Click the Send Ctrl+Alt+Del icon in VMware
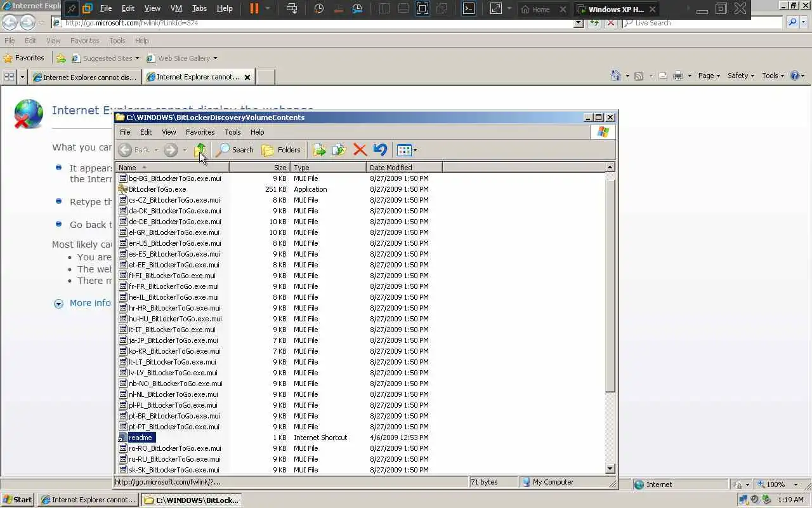 click(x=292, y=9)
